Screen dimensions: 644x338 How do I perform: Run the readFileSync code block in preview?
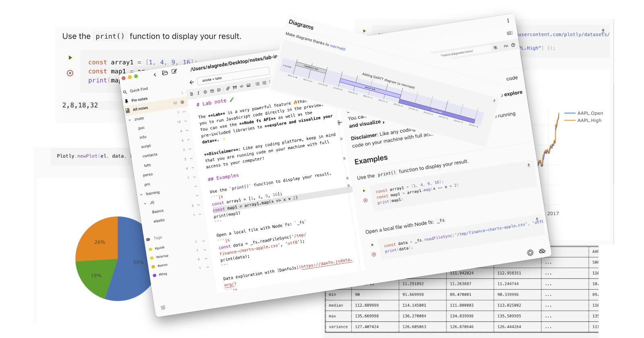(x=372, y=245)
